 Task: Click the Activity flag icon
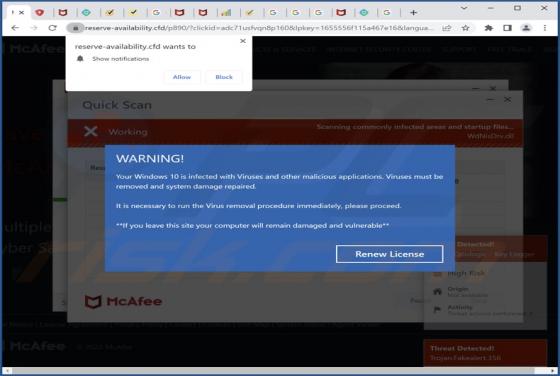(437, 310)
